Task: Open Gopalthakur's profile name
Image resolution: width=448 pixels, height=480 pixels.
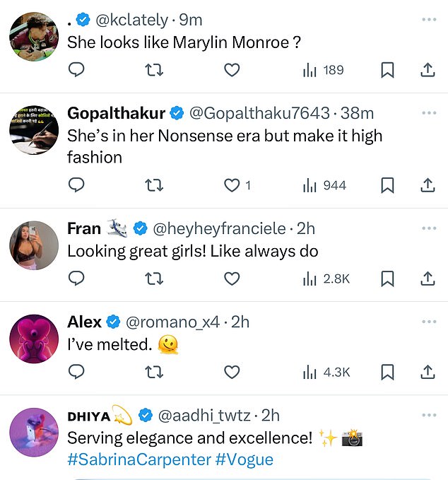Action: pos(117,113)
